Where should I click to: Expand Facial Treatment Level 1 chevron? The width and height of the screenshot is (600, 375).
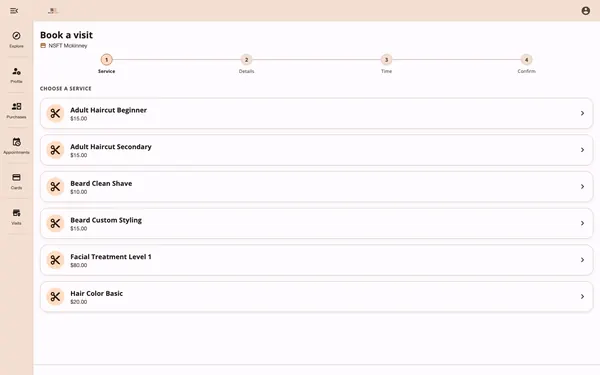582,260
